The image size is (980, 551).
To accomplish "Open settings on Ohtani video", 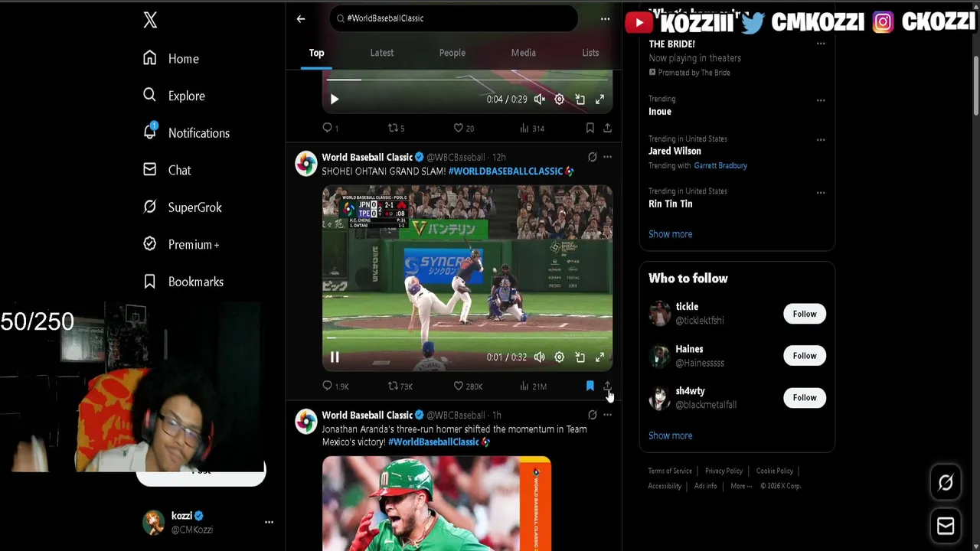I will tap(560, 357).
